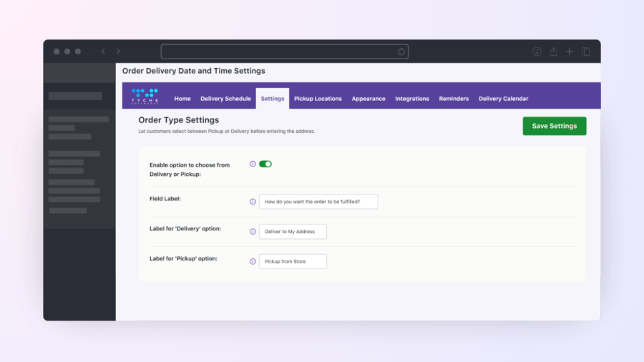
Task: Click the browser reload icon
Action: (x=401, y=52)
